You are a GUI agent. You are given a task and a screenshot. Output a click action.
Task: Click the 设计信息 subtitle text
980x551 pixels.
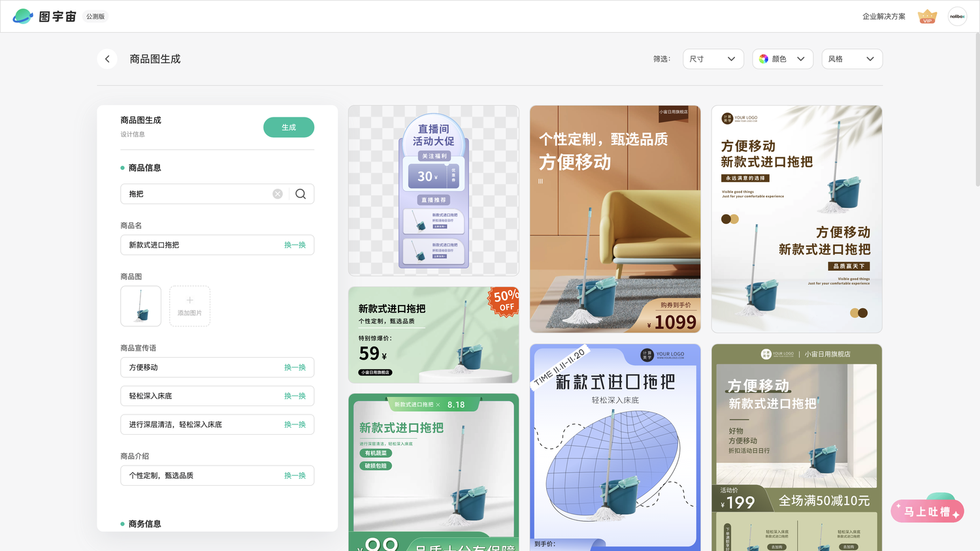(133, 134)
